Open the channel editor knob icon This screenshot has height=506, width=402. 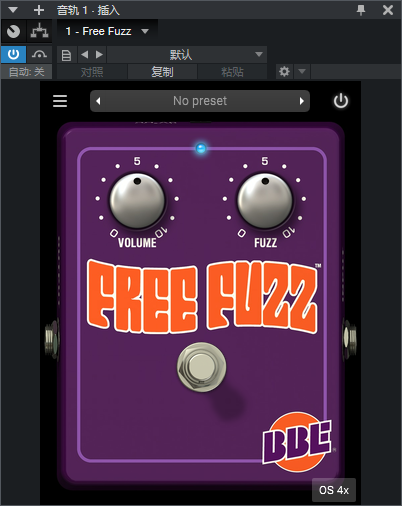point(13,31)
